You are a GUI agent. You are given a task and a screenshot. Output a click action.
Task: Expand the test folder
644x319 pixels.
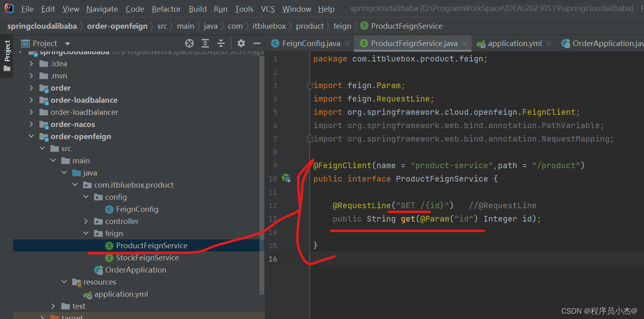[x=53, y=306]
